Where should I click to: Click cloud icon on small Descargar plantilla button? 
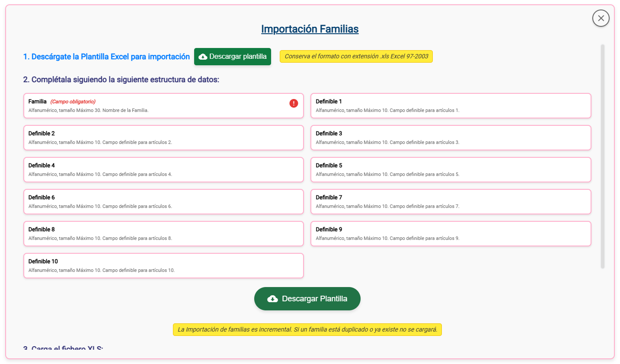point(202,57)
